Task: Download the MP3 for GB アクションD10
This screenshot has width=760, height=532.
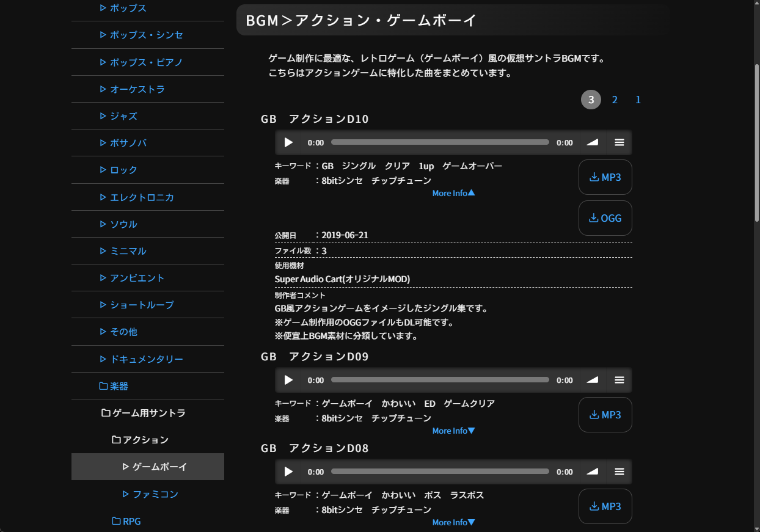Action: tap(605, 177)
